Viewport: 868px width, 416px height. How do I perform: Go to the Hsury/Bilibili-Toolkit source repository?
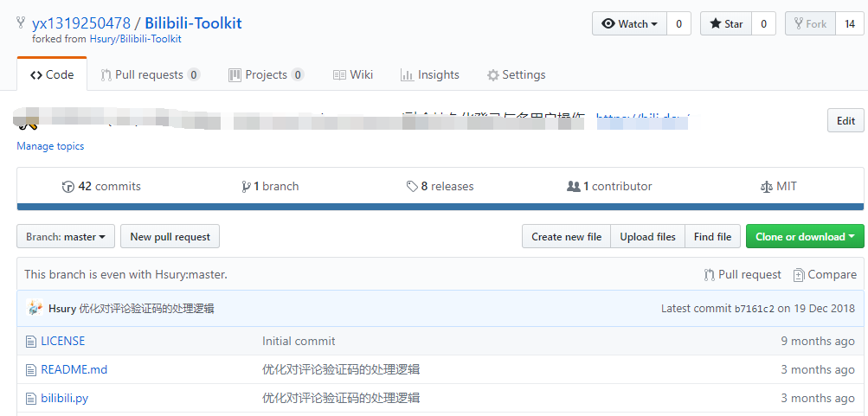click(136, 39)
